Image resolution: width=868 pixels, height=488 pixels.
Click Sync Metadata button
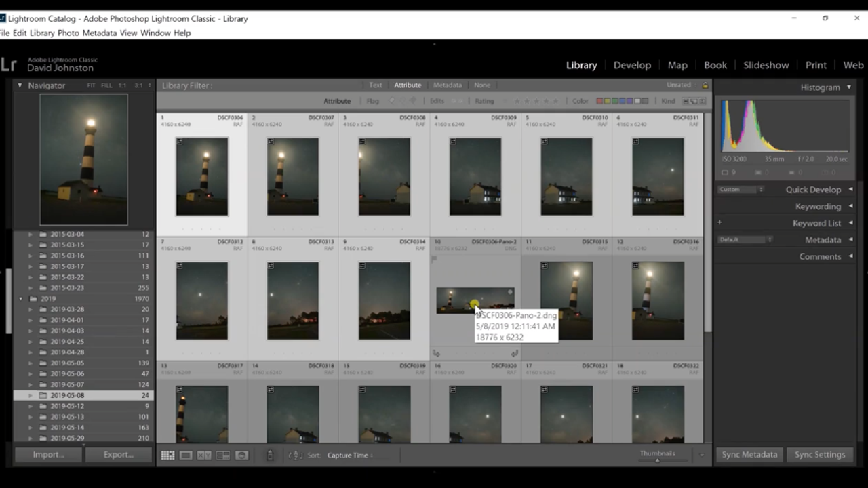[749, 454]
